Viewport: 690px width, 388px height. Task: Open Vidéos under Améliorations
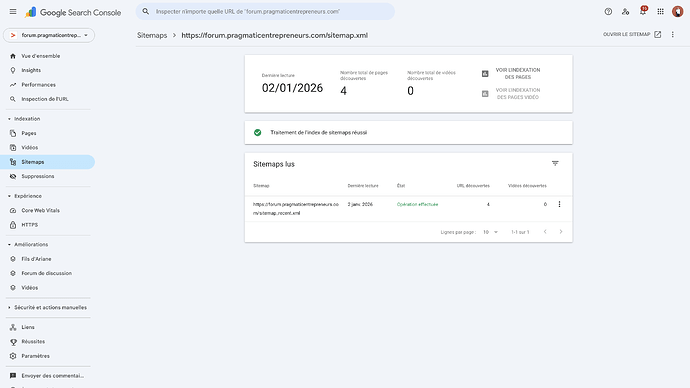click(48, 288)
